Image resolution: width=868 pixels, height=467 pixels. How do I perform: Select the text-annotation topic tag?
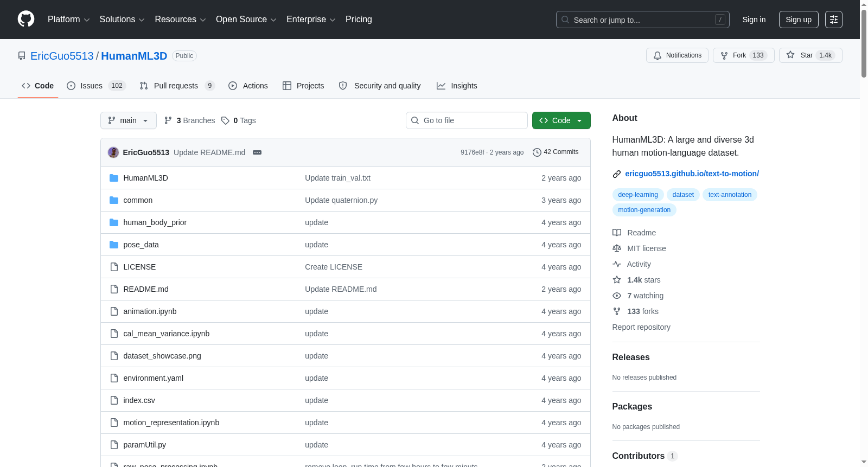[x=730, y=195]
